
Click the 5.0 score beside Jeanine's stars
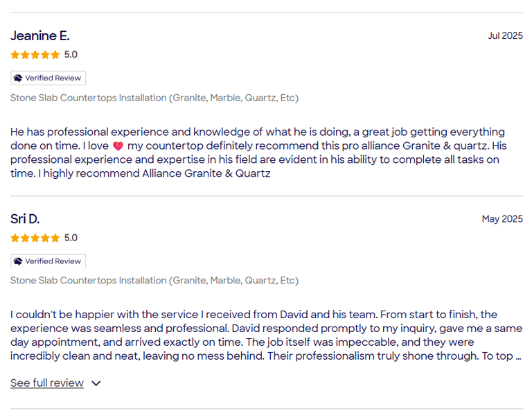[71, 55]
